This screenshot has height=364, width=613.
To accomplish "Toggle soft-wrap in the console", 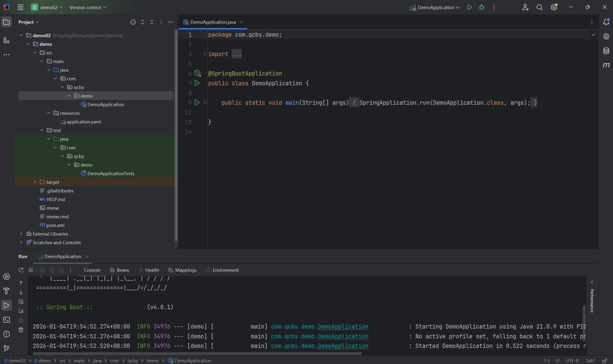I will click(21, 302).
